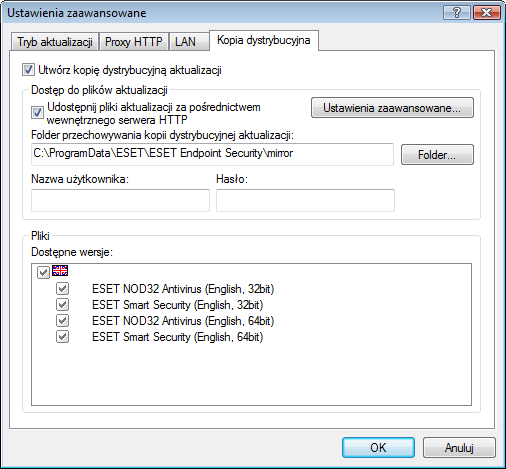Toggle the internal HTTP server sharing checkbox
Screen dimensions: 506x469
tap(37, 113)
